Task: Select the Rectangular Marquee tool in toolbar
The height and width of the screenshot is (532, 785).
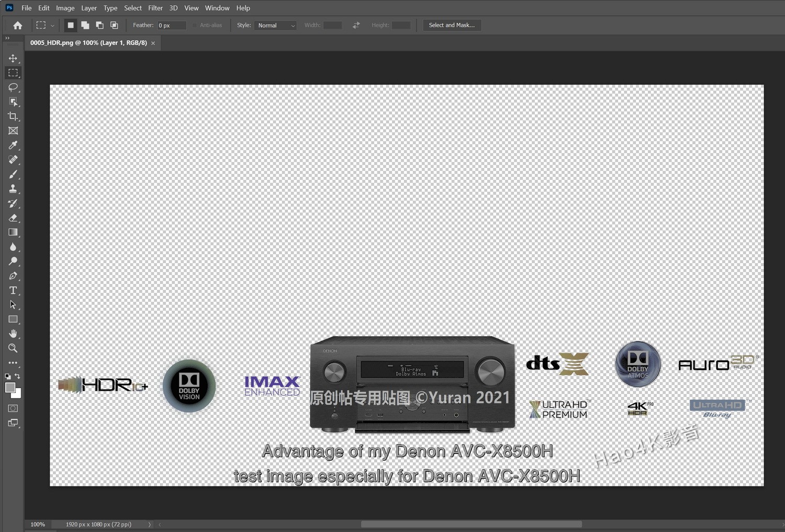Action: (13, 73)
